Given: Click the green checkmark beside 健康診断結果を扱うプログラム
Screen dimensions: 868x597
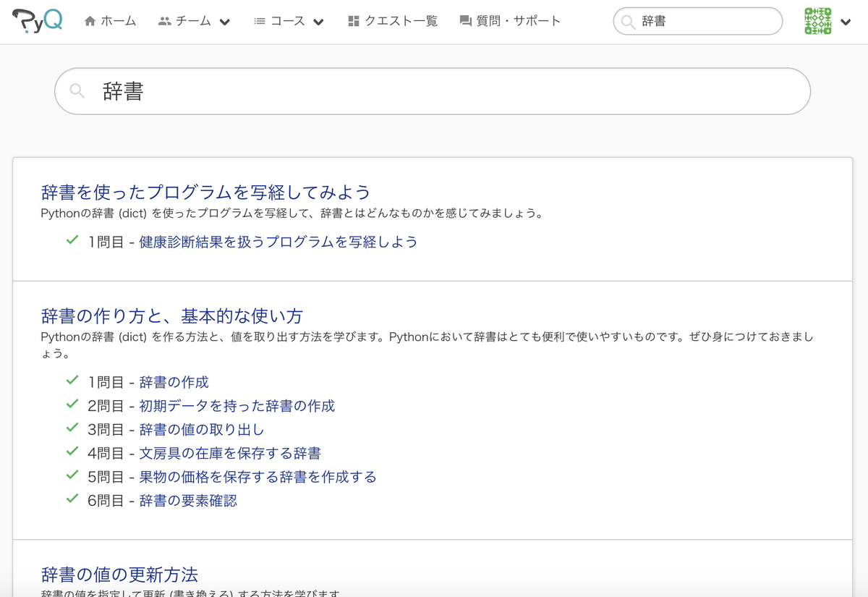Looking at the screenshot, I should click(72, 240).
